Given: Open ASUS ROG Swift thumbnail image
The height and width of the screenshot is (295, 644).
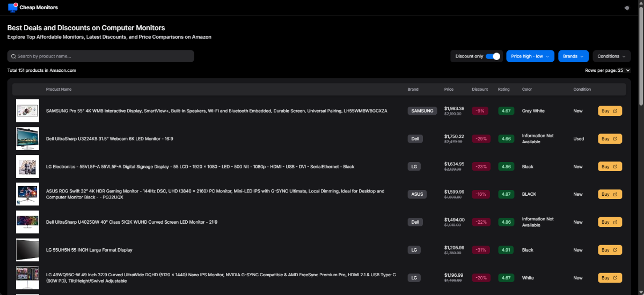Looking at the screenshot, I should (27, 194).
